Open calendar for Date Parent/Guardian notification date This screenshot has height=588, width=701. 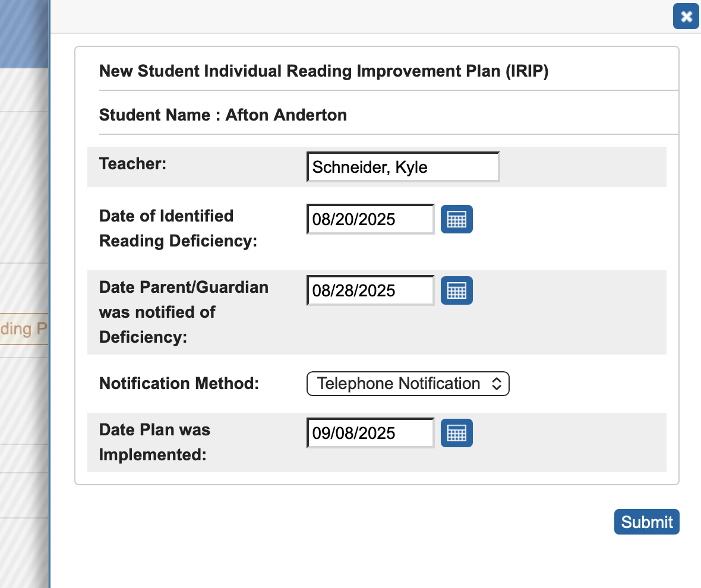[x=456, y=290]
